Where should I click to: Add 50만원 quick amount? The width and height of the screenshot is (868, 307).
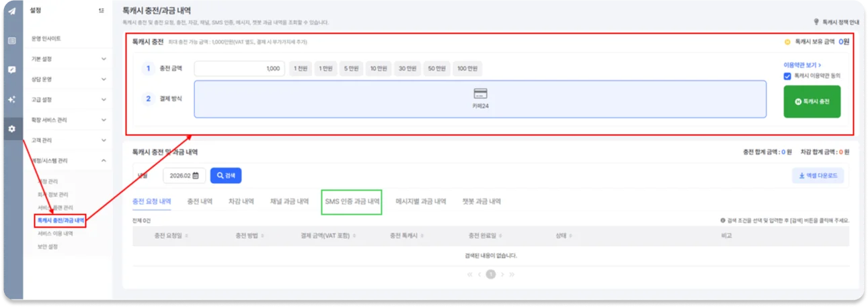pos(437,69)
